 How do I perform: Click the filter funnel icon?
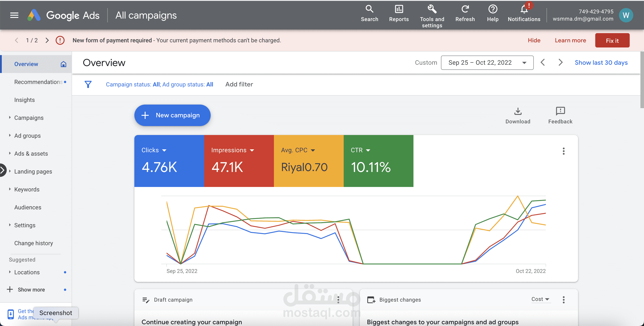click(88, 84)
